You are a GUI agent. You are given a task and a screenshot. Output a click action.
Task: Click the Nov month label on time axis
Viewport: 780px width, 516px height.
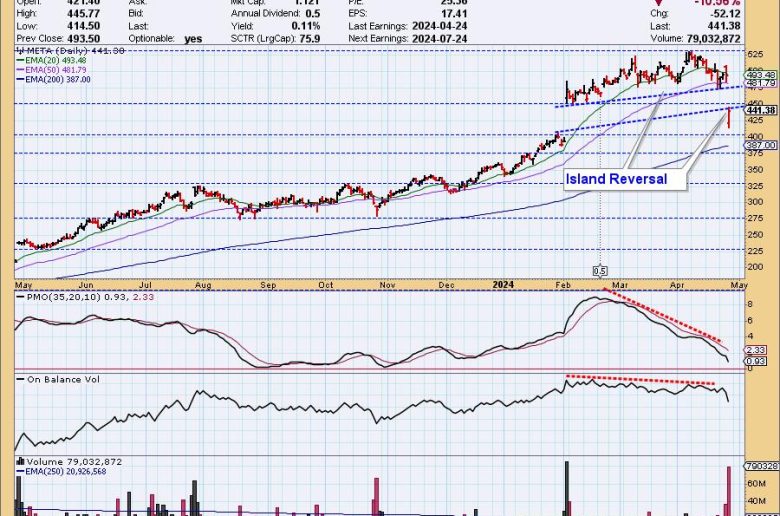point(387,285)
